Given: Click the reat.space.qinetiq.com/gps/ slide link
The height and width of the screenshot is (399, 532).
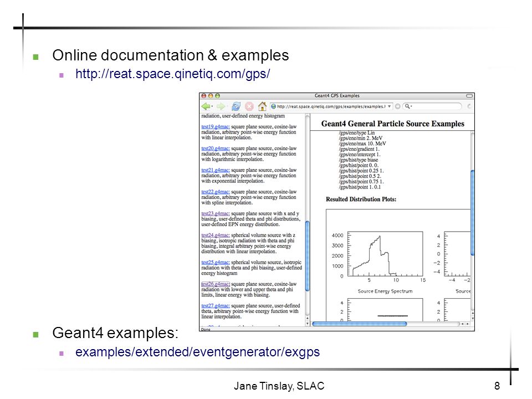Looking at the screenshot, I should pyautogui.click(x=173, y=74).
